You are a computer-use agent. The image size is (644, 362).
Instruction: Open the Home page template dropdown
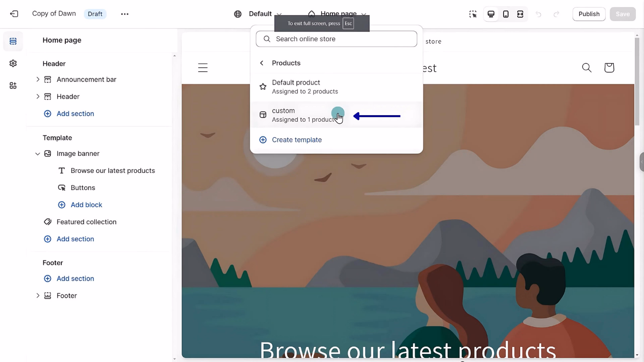(337, 14)
